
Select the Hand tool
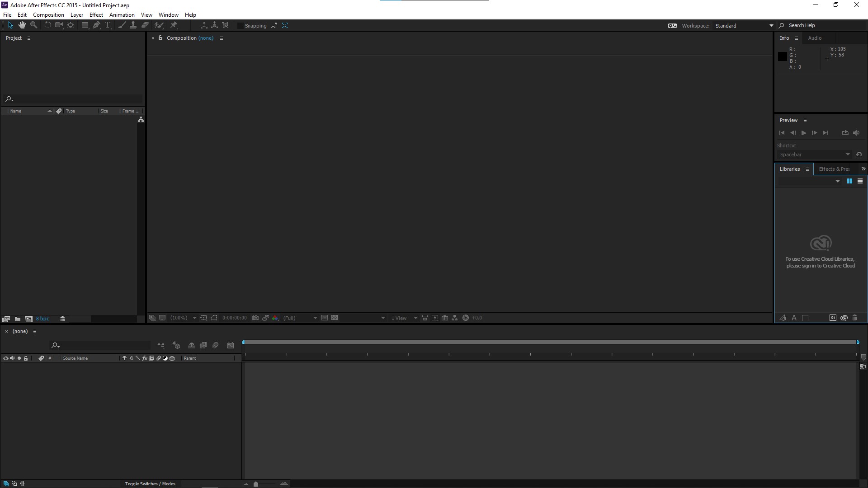22,25
